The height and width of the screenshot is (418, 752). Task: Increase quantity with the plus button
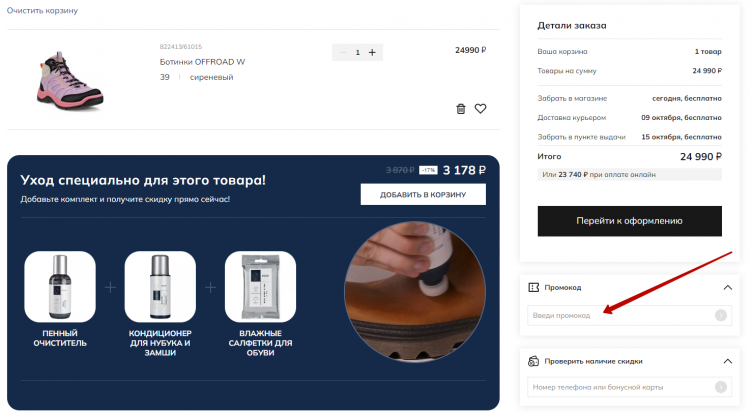(x=372, y=52)
